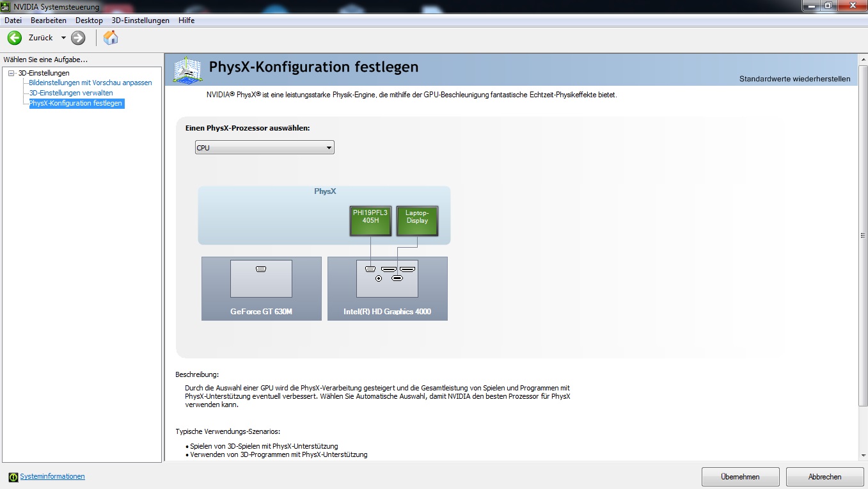
Task: Select Bildeinstellungen mit Vorschau anpassen
Action: tap(90, 83)
